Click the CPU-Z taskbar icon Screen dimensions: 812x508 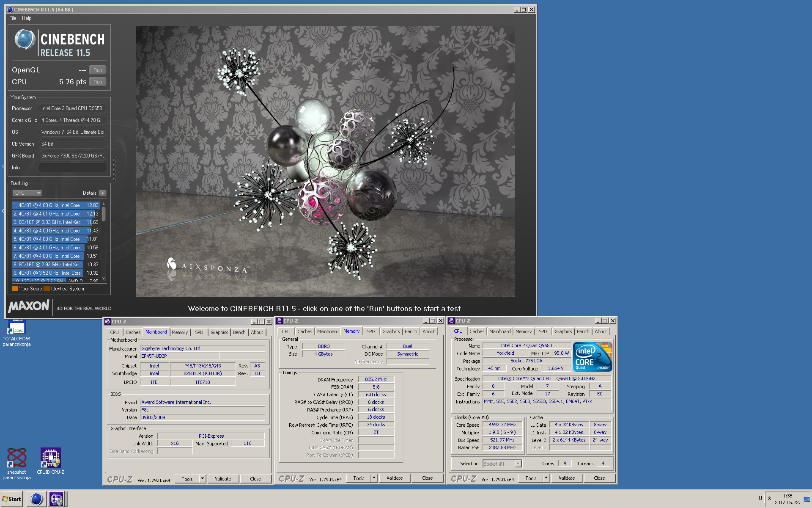[56, 499]
